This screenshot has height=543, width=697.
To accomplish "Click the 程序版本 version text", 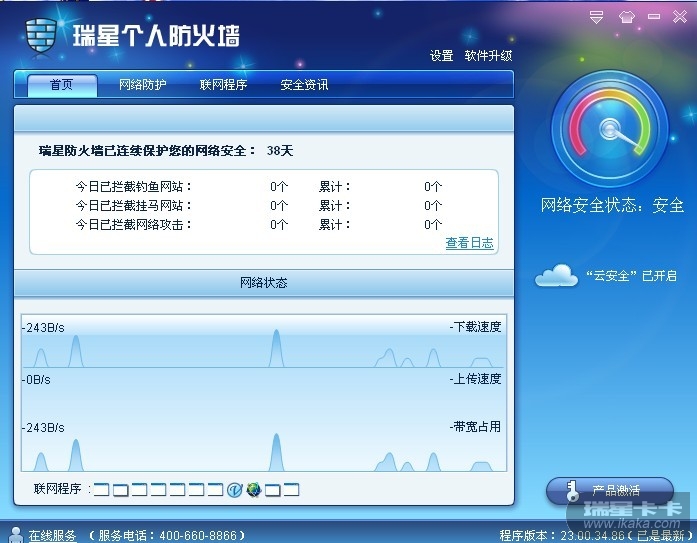I will (x=596, y=535).
